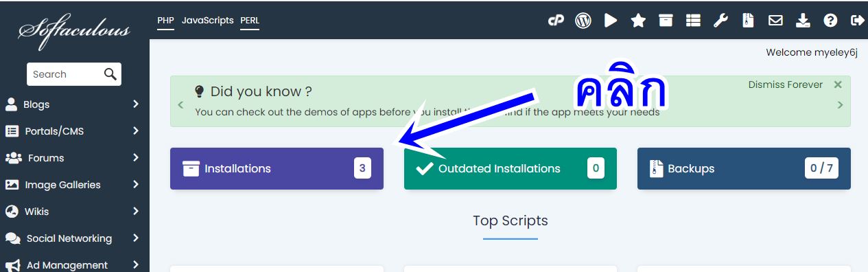
Task: Open the Outdated Installations card
Action: (511, 168)
